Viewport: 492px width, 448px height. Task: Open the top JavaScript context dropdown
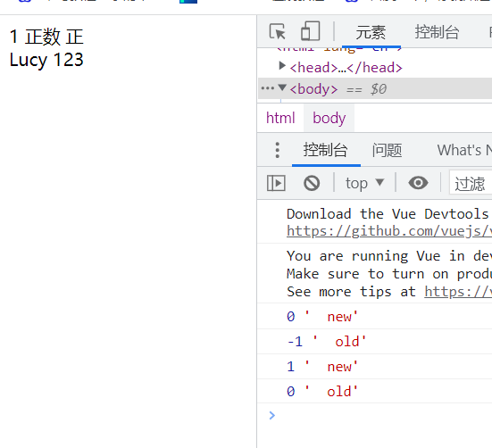pos(364,183)
